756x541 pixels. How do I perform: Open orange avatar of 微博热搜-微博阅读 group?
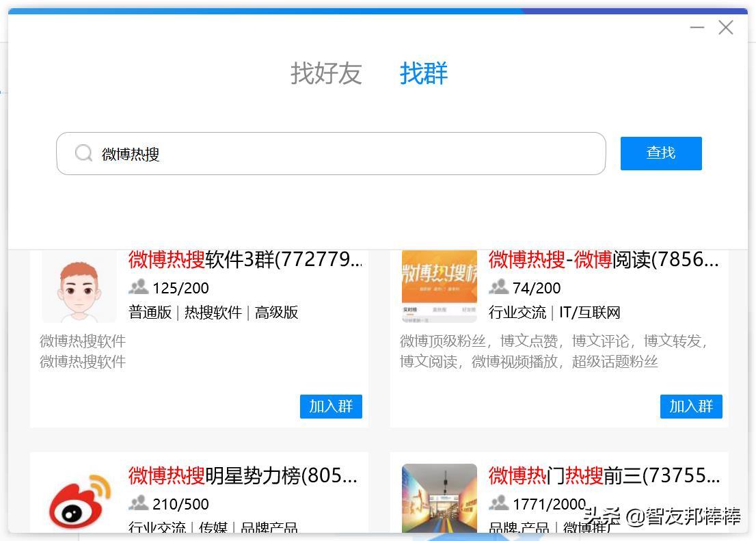tap(440, 286)
